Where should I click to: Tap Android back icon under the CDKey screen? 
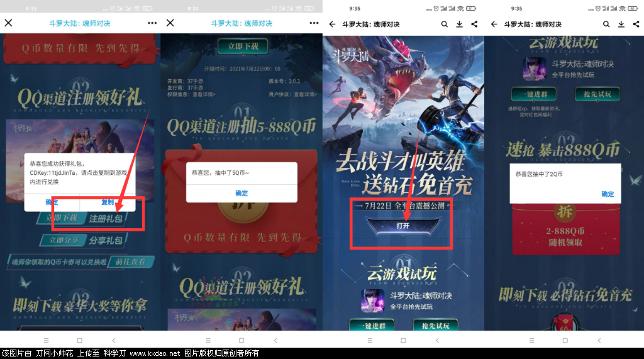pos(114,340)
